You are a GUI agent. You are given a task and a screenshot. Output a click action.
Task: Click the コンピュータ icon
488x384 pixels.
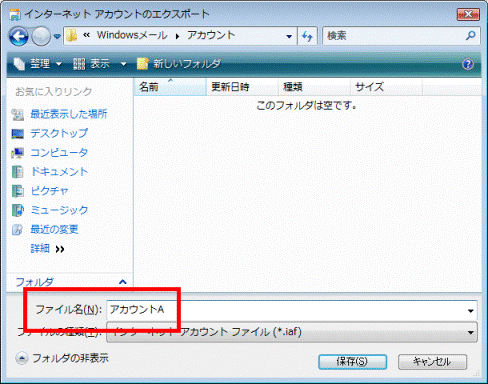(x=18, y=153)
